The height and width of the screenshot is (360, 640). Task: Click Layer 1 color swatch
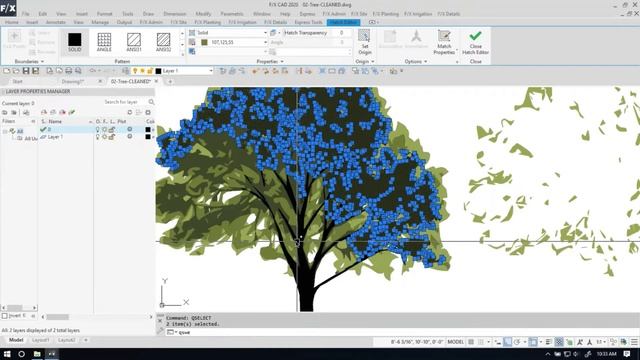tap(148, 137)
